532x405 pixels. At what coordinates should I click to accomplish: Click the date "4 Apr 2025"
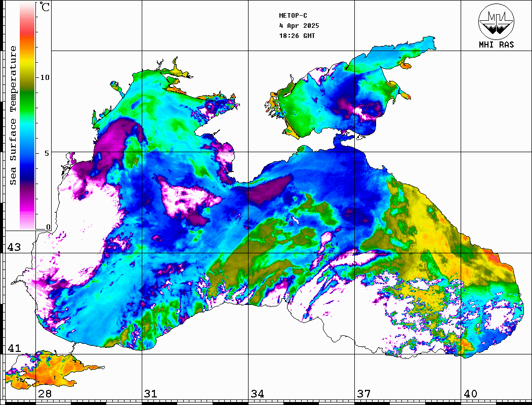tap(299, 26)
